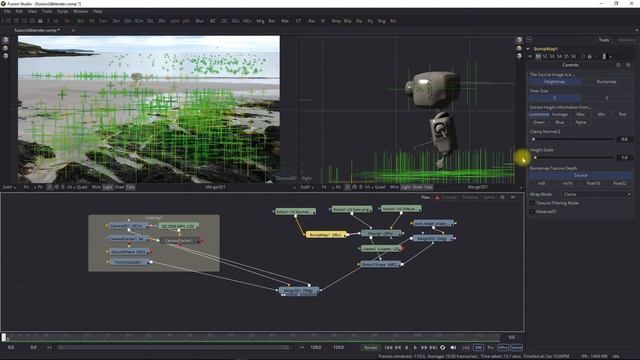Open SubV dropdown in right viewer
This screenshot has height=360, width=640.
point(307,187)
